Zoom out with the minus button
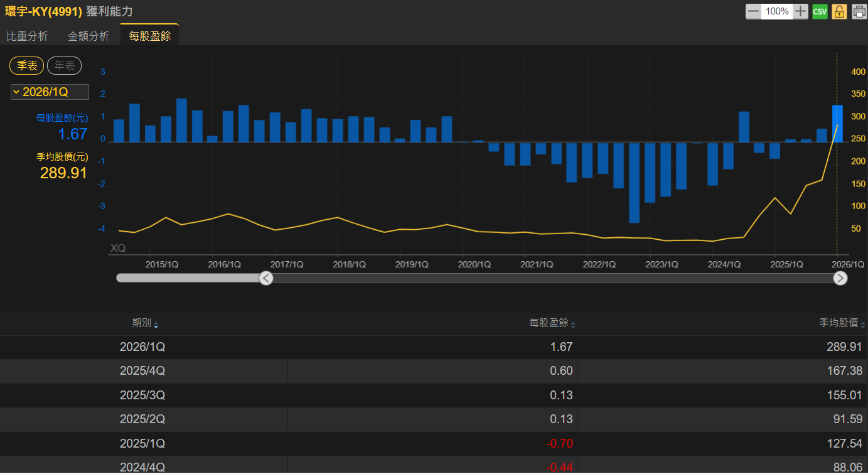 tap(753, 11)
